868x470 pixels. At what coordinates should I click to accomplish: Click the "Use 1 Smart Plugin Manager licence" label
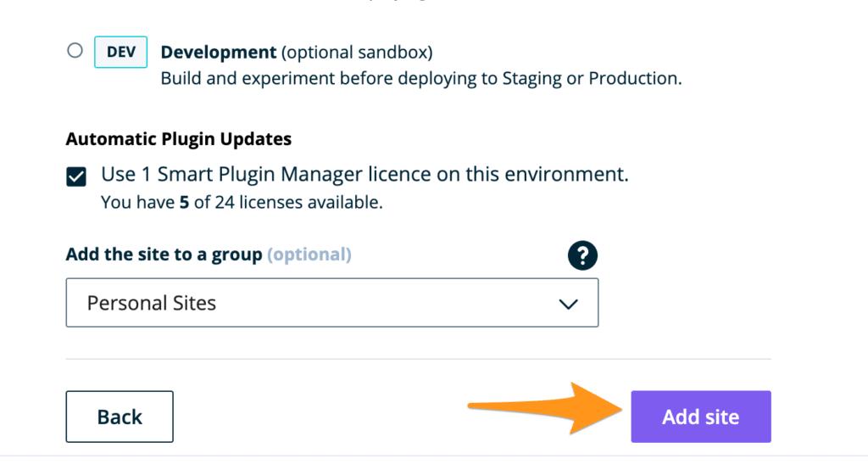click(x=364, y=175)
